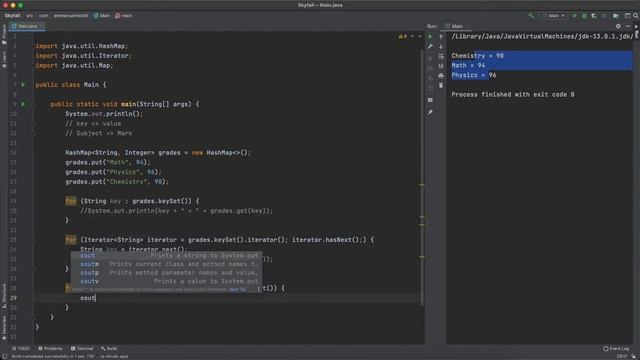Click the "Chemistry = 98" output line

pos(478,56)
